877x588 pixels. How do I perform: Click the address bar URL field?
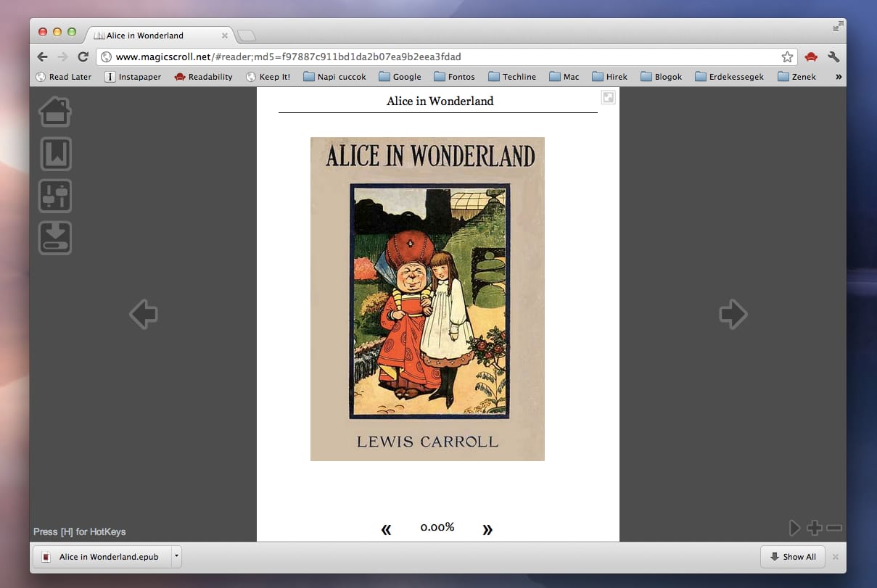tap(447, 57)
